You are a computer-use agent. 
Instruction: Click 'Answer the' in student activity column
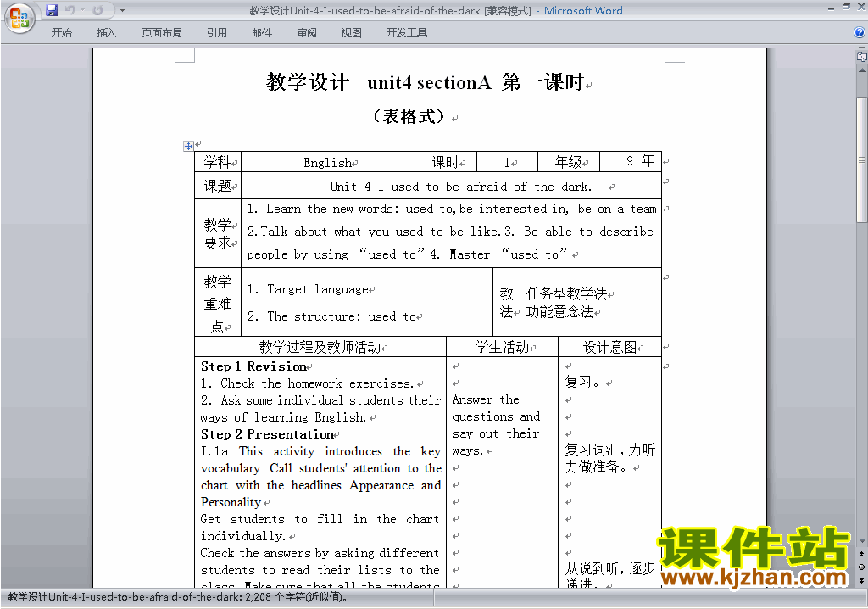coord(486,400)
